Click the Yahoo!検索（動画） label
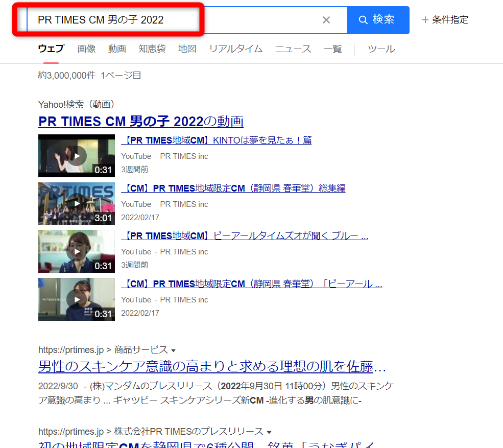The width and height of the screenshot is (503, 448). tap(77, 104)
